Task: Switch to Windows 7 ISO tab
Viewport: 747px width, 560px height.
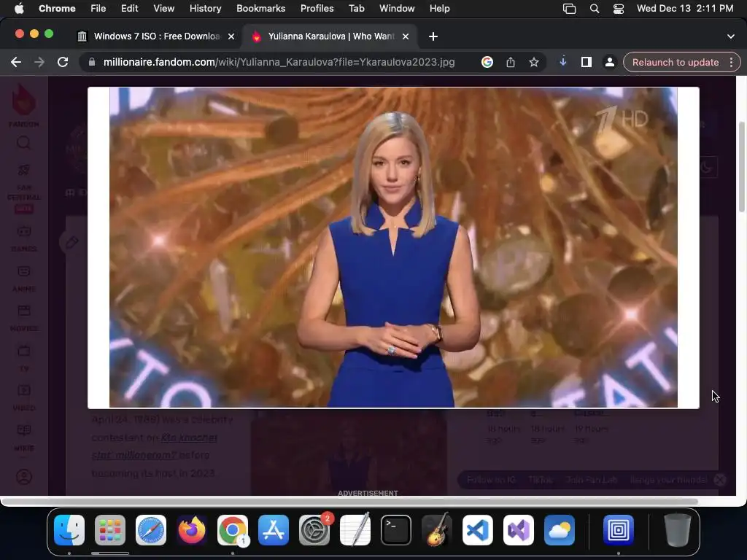Action: [x=156, y=36]
